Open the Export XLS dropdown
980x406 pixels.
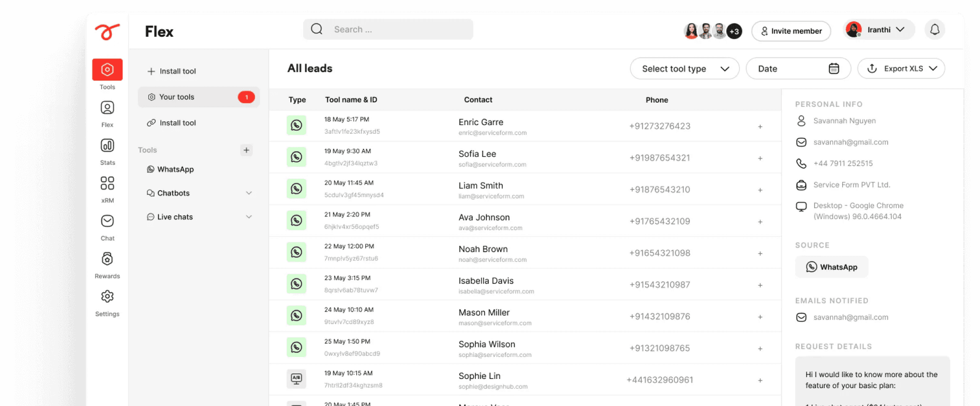901,68
